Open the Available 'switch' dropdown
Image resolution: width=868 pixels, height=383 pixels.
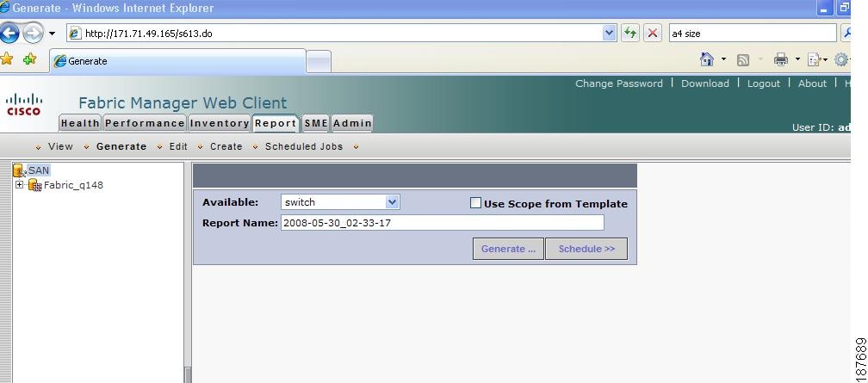click(x=340, y=202)
